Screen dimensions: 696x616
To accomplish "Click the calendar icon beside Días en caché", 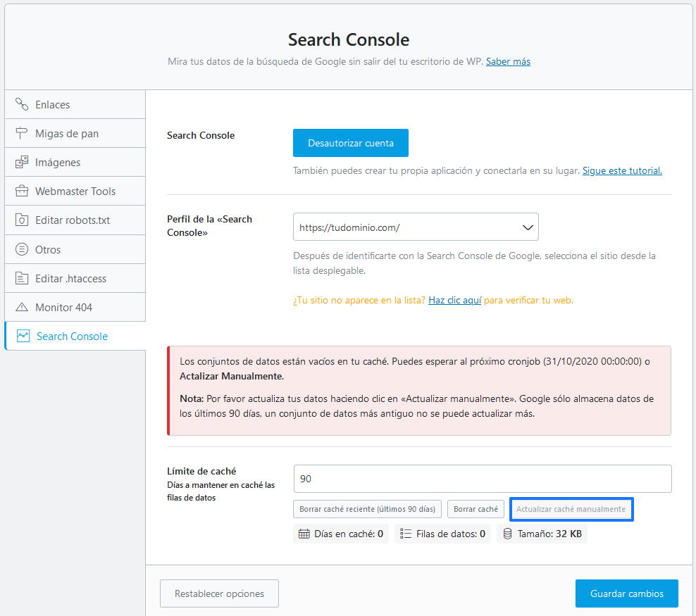I will (304, 534).
